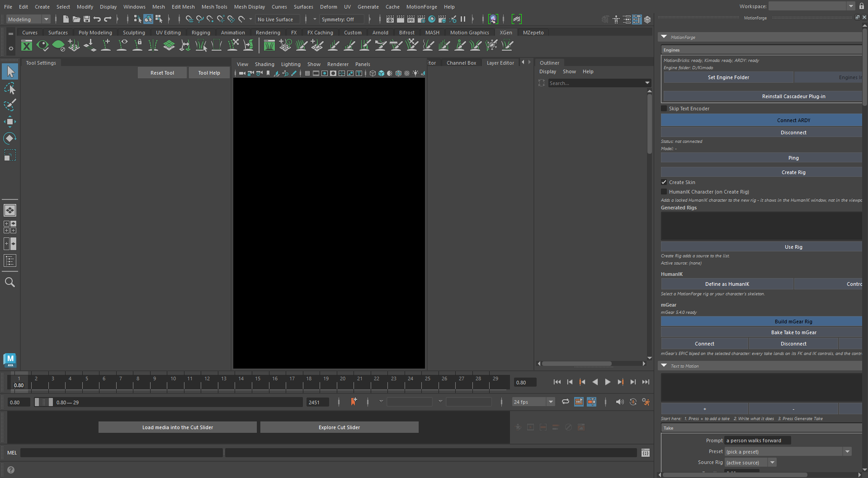Activate the Scale tool
Screen dimensions: 868x478
[x=10, y=155]
